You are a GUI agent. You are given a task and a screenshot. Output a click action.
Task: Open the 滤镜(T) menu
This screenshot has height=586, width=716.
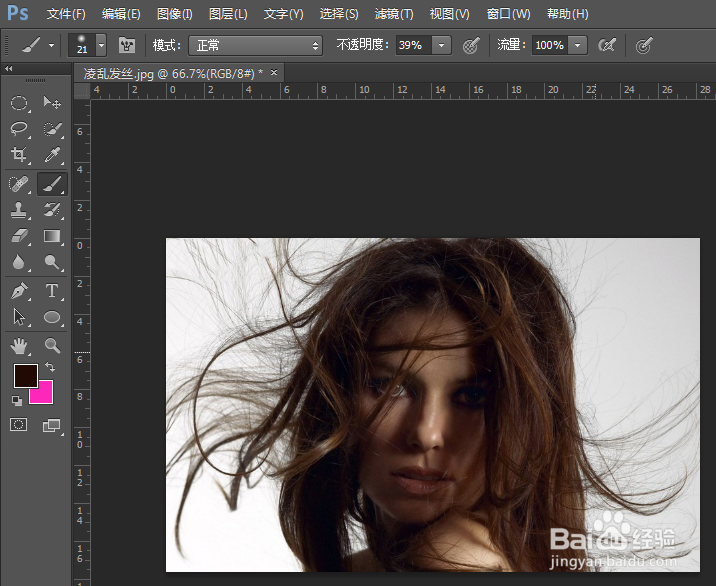pos(394,14)
